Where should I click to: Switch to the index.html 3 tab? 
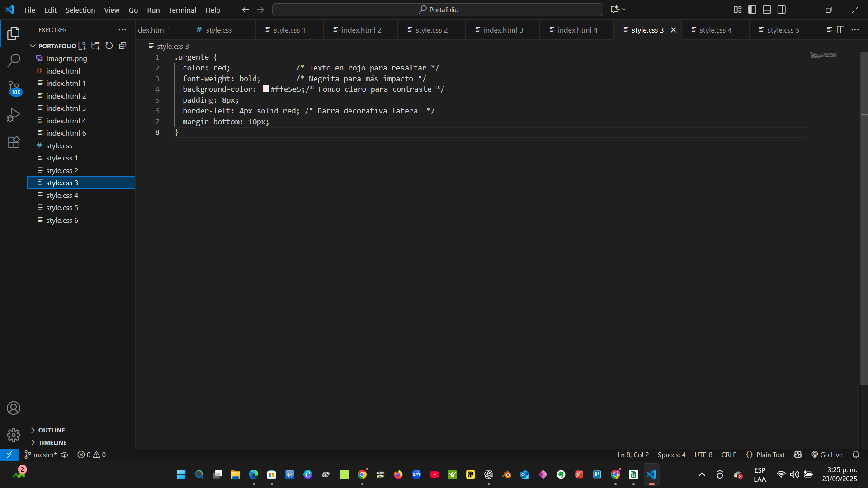click(503, 30)
